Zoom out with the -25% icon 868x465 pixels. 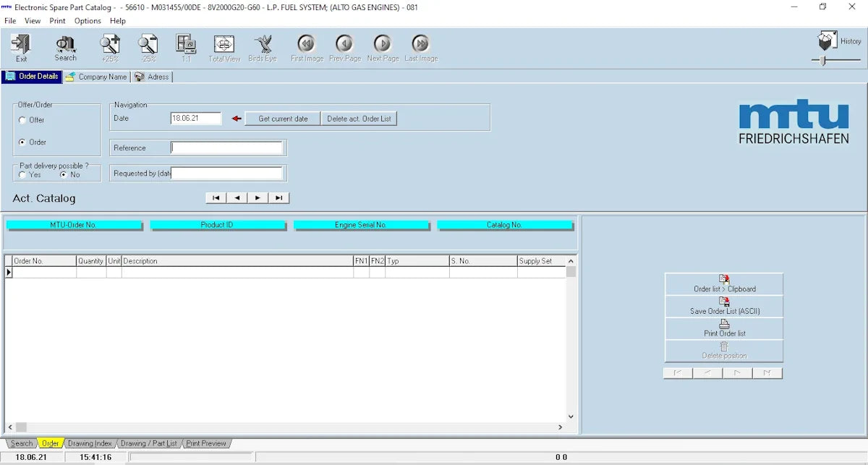pyautogui.click(x=148, y=45)
